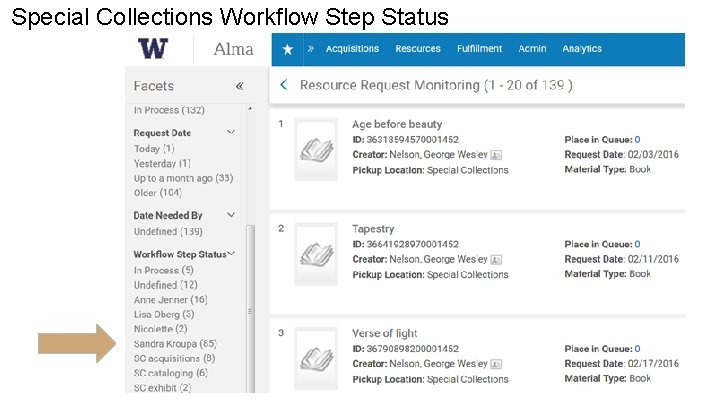
Task: Open the Acquisitions menu
Action: tap(352, 49)
